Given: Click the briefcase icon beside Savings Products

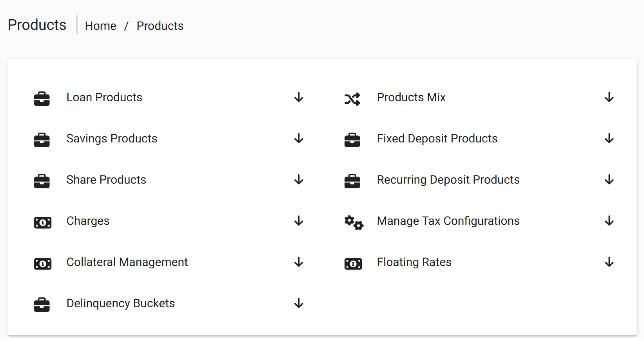Looking at the screenshot, I should (x=42, y=140).
